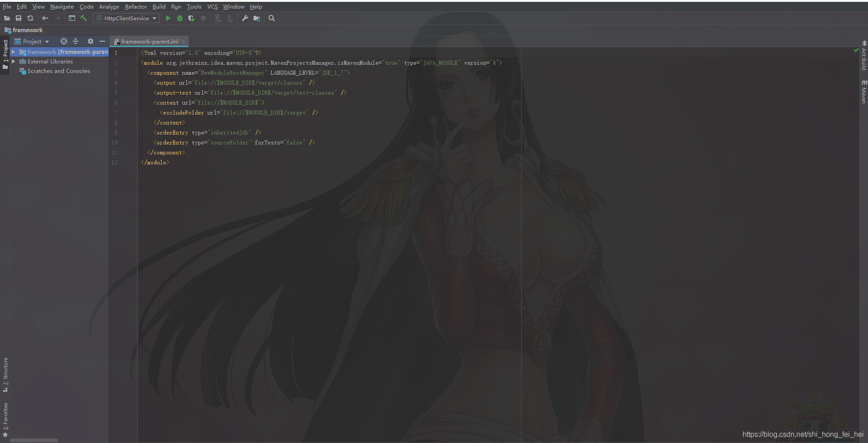Synchronize files with the refresh icon
This screenshot has height=443, width=868.
(x=30, y=18)
